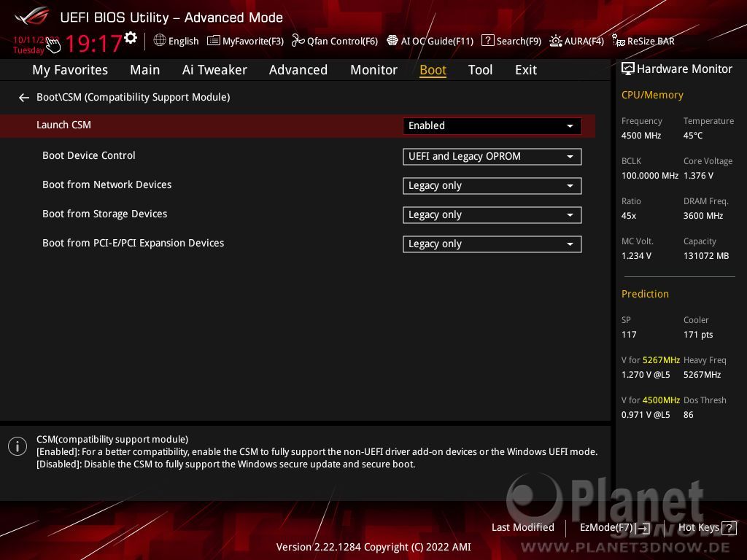Click the 4500 MHz frequency value
The width and height of the screenshot is (747, 560).
[641, 135]
